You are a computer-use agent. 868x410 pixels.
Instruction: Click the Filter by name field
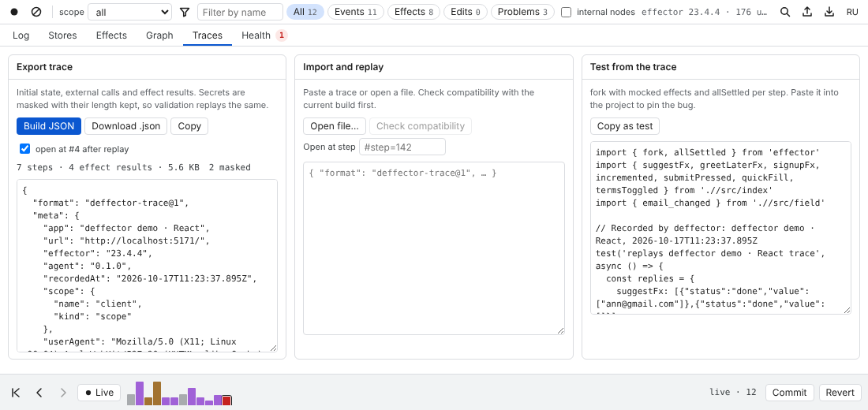tap(240, 12)
